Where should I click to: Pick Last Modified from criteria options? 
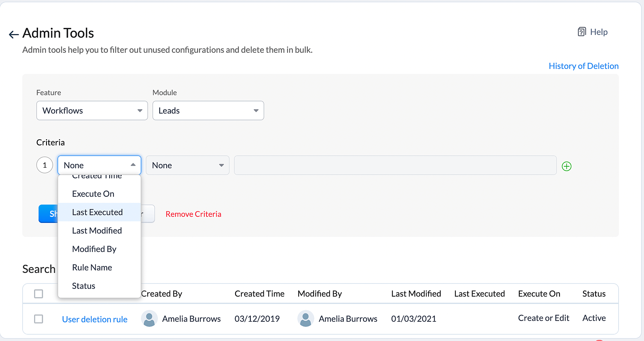tap(97, 231)
